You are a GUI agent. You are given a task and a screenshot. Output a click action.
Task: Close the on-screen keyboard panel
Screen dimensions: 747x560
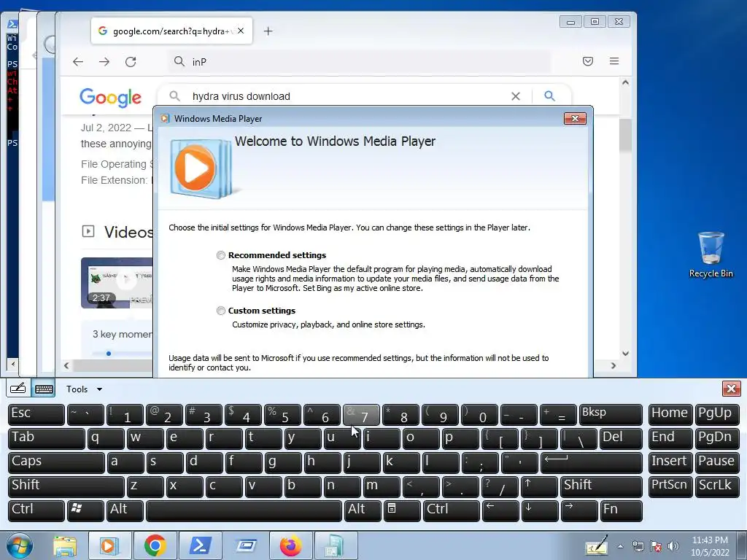pos(731,389)
